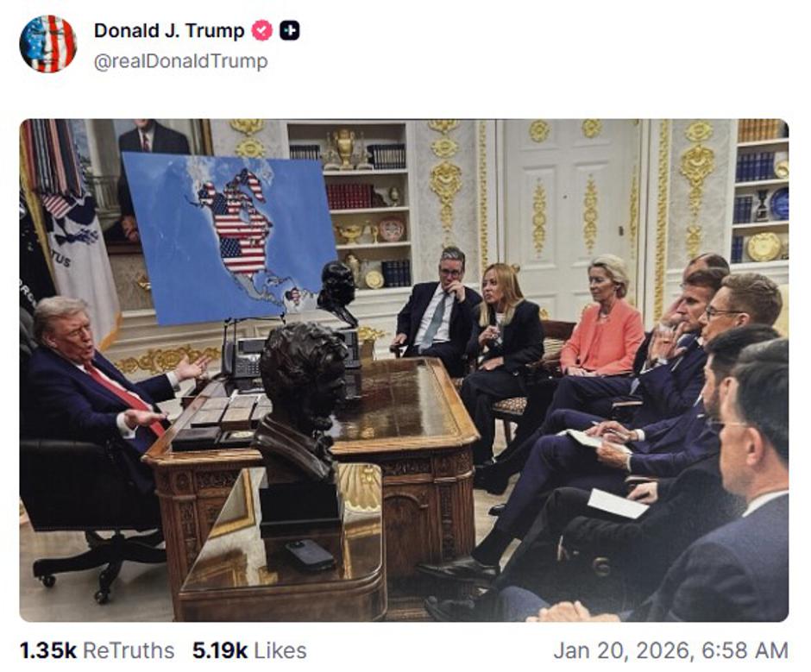Open the Jan 20, 2026 timestamp
Viewport: 811px width, 672px height.
[x=671, y=650]
